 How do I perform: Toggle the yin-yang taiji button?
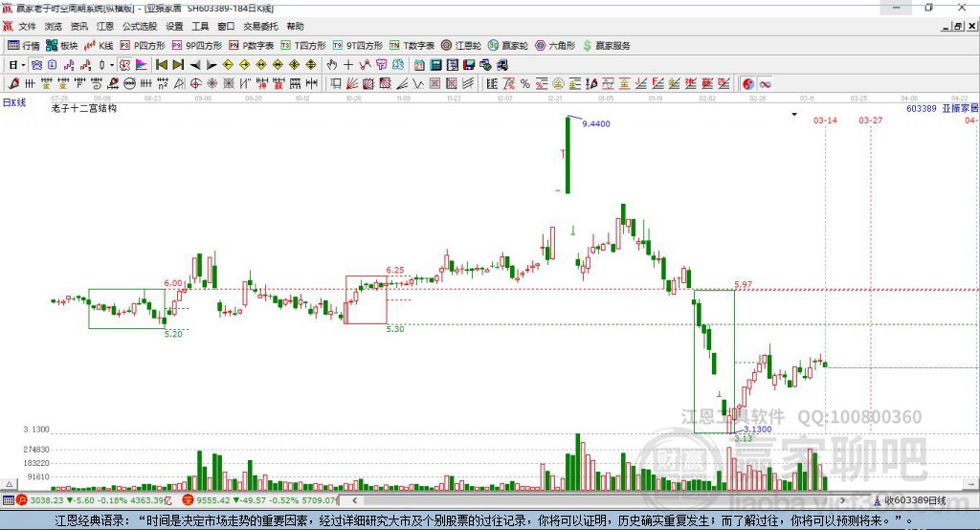pyautogui.click(x=748, y=84)
